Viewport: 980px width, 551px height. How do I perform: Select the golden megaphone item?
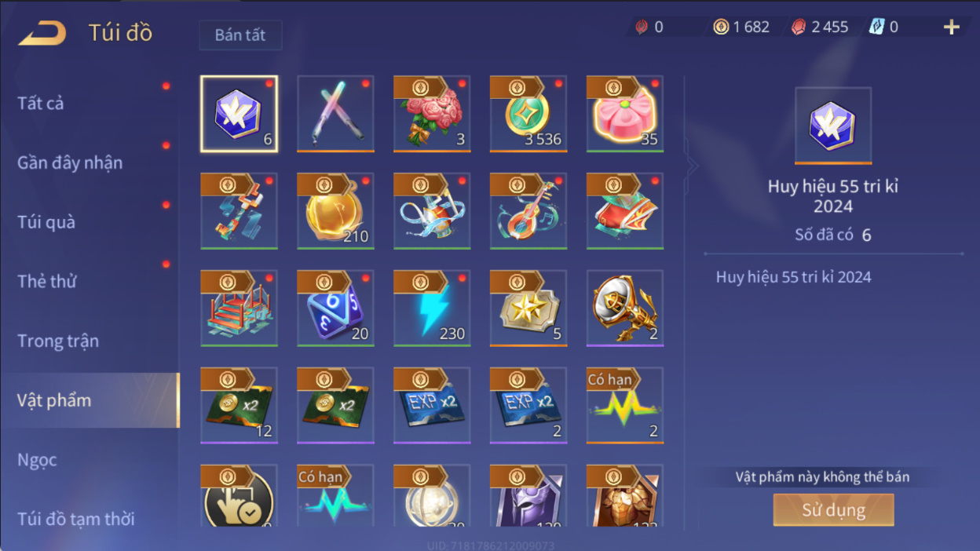625,308
